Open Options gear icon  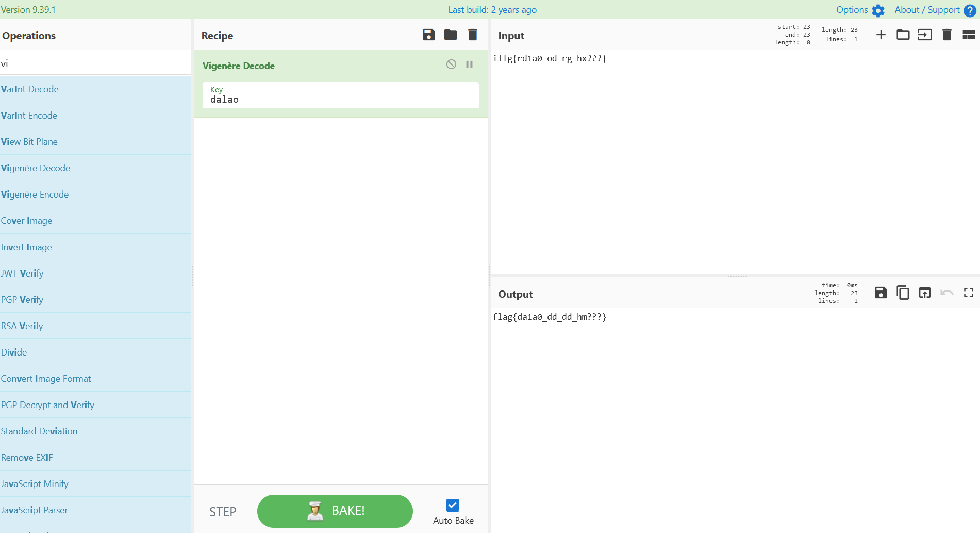878,10
